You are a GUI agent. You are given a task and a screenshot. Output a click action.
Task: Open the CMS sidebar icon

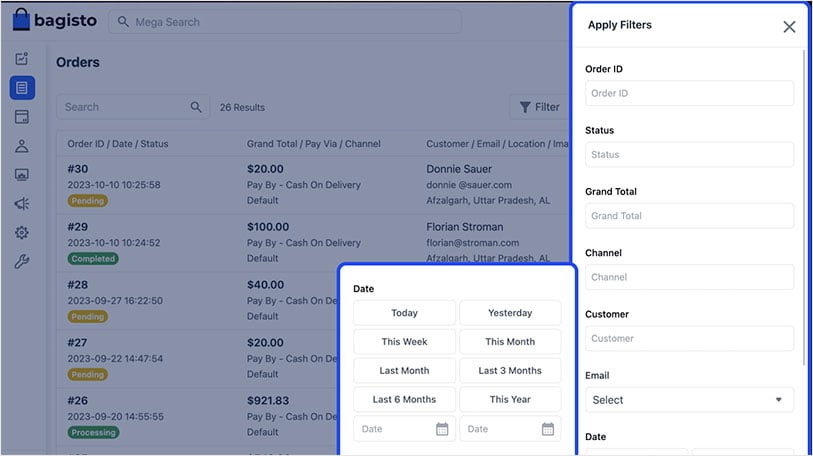click(22, 175)
